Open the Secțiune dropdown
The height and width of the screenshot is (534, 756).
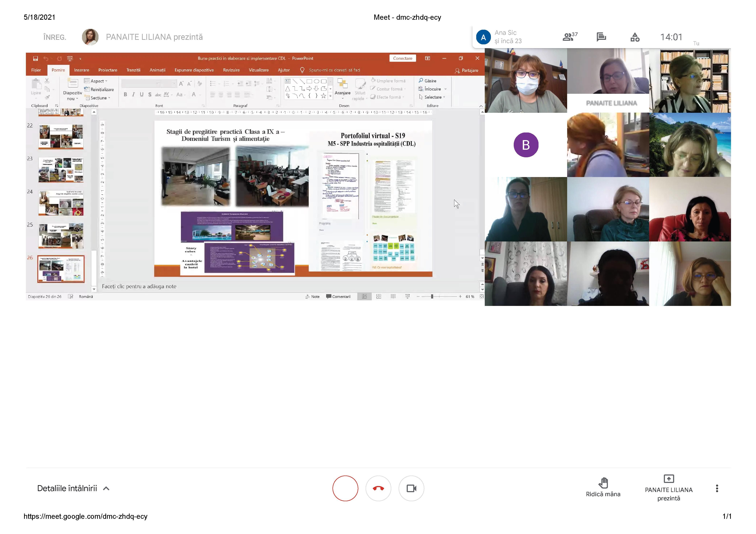pyautogui.click(x=98, y=98)
